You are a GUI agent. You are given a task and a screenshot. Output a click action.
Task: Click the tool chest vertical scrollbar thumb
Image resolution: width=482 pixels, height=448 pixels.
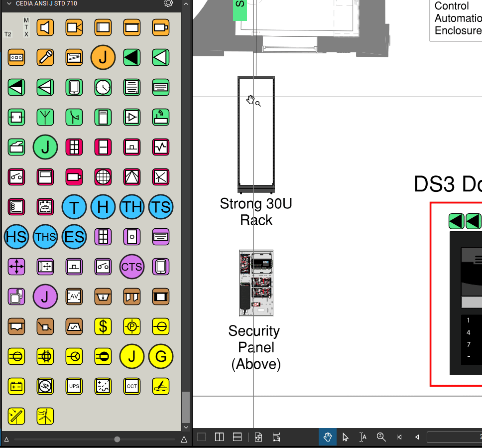(186, 407)
